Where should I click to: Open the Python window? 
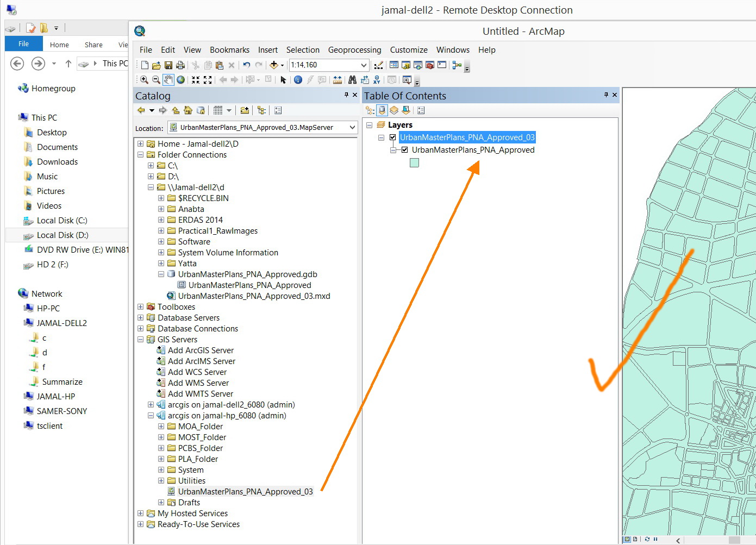point(442,65)
